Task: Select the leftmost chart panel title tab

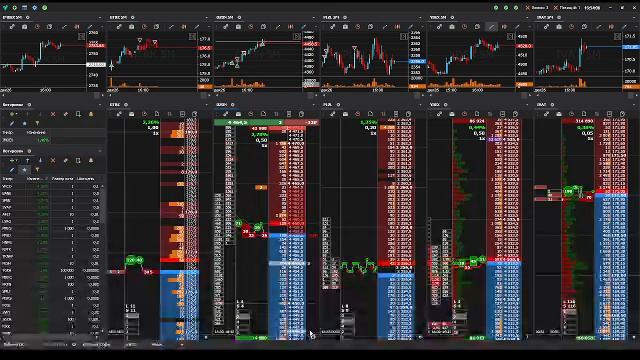Action: click(12, 18)
